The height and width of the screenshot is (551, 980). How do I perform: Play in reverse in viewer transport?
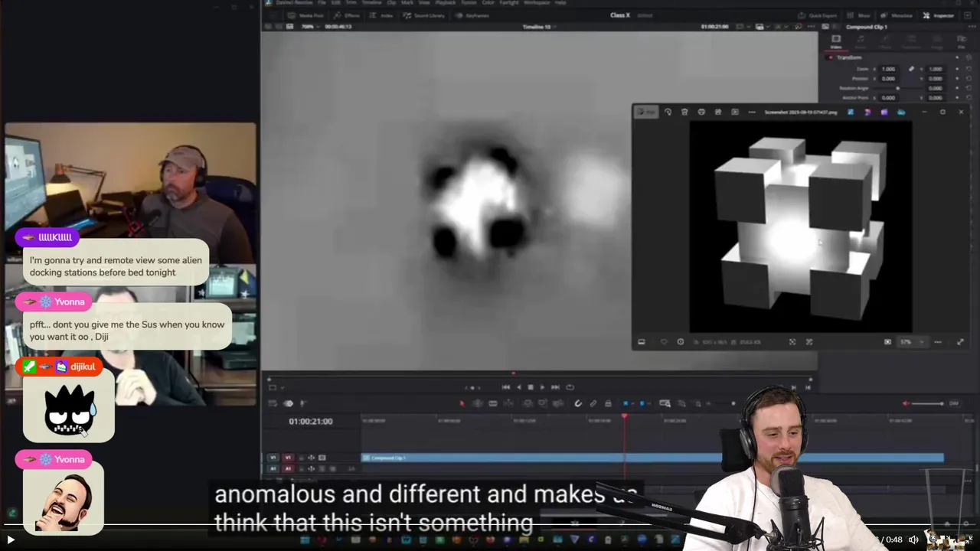(518, 387)
